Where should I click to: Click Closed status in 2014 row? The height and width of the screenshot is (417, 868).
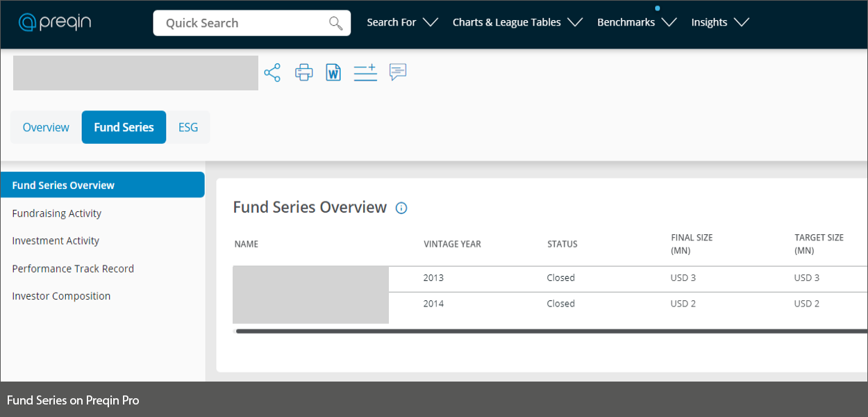tap(561, 304)
